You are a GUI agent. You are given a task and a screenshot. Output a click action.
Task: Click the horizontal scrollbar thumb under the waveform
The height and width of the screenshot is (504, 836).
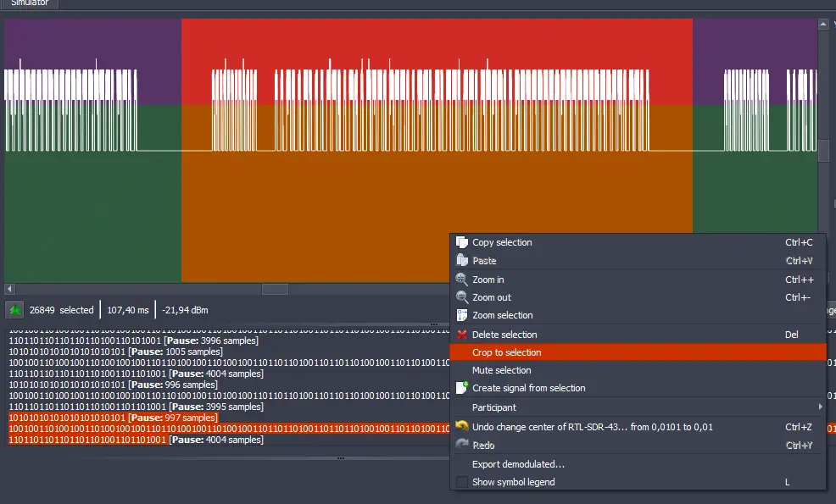point(275,289)
